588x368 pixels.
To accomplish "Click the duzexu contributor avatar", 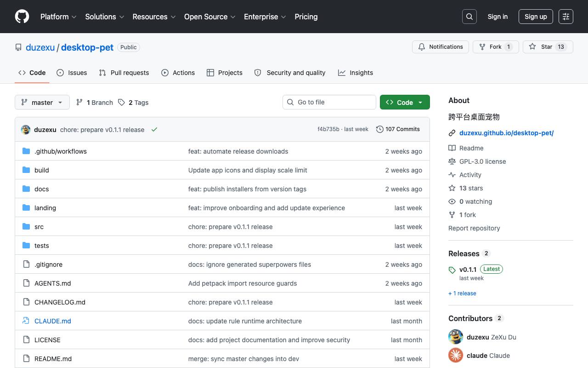I will (x=456, y=337).
